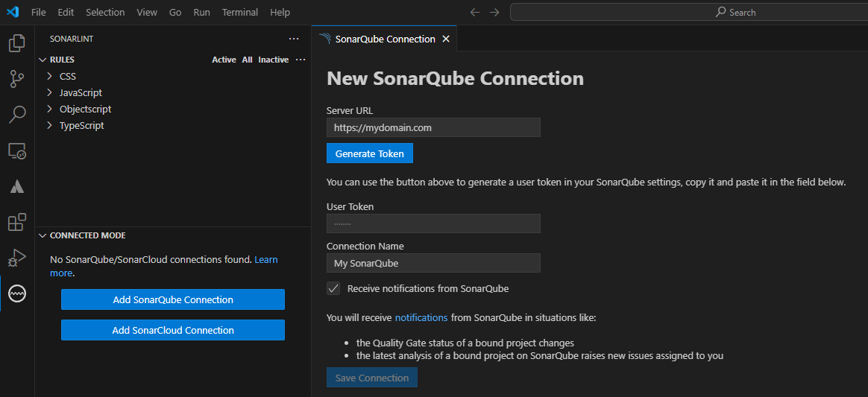868x397 pixels.
Task: Open the Remote Explorer view
Action: [x=17, y=150]
